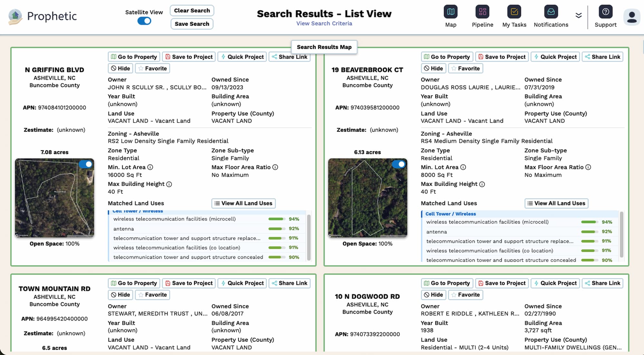Save 19 Beaverbrook Ct to Project
The height and width of the screenshot is (355, 644).
coord(502,57)
